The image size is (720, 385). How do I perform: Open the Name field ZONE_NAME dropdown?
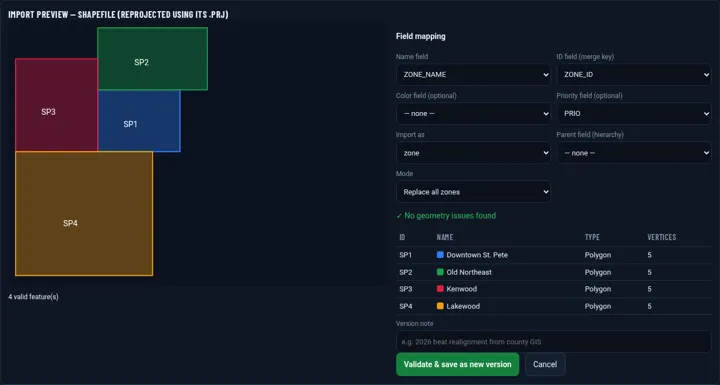pos(473,74)
